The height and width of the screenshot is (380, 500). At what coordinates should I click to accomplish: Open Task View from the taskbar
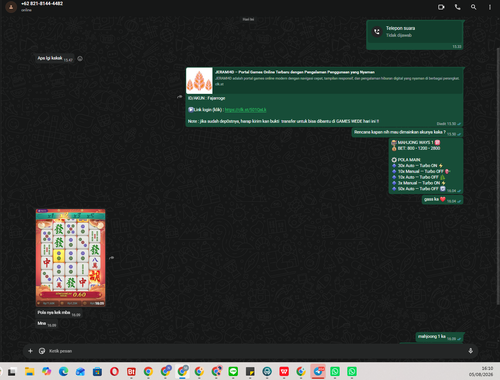(12, 371)
